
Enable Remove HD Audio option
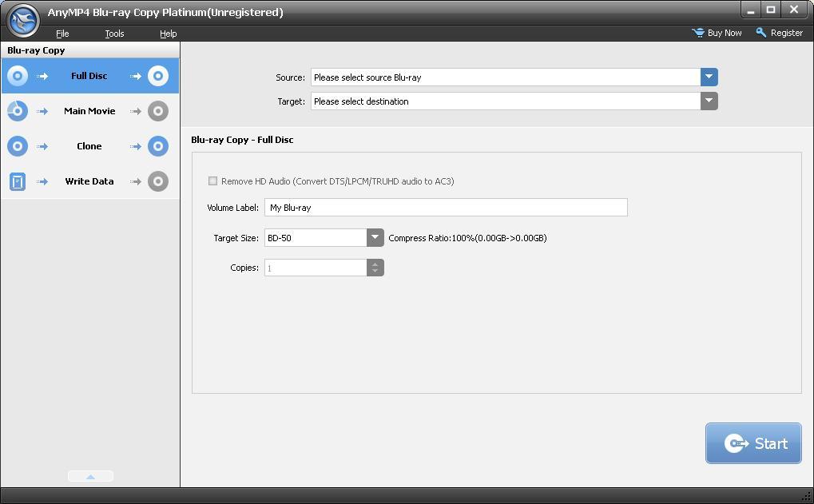[213, 181]
